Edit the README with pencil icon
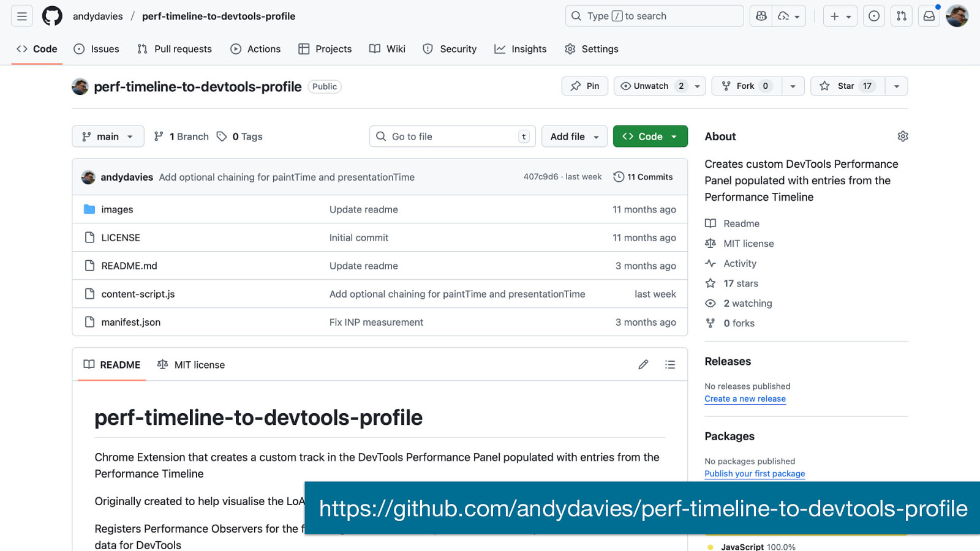Screen dimensions: 980x551 643,365
